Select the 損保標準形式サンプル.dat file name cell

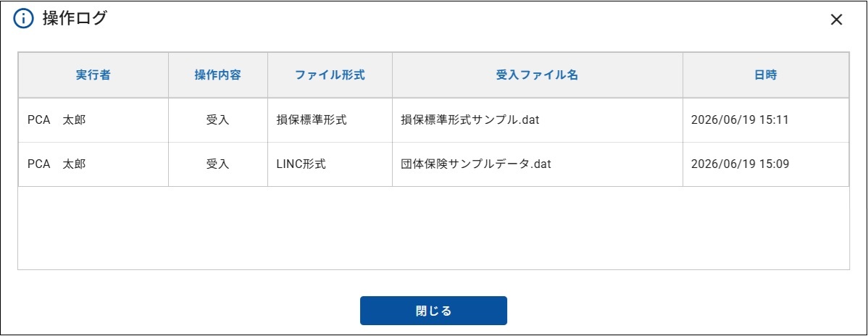(x=538, y=120)
